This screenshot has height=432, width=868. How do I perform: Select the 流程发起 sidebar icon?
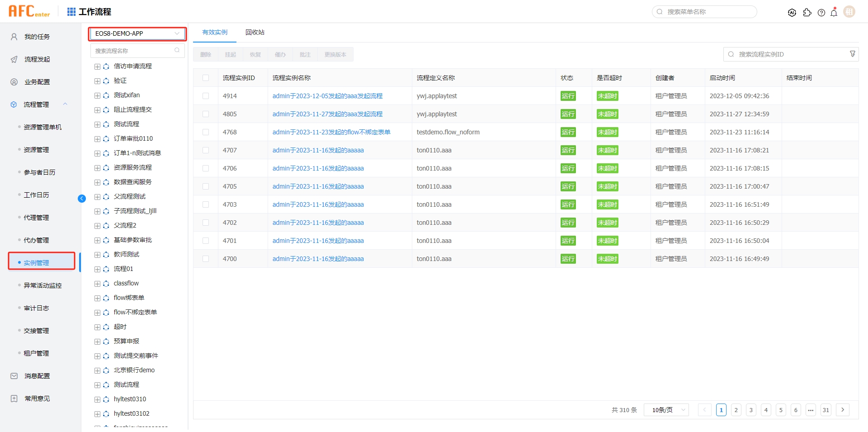(x=14, y=59)
